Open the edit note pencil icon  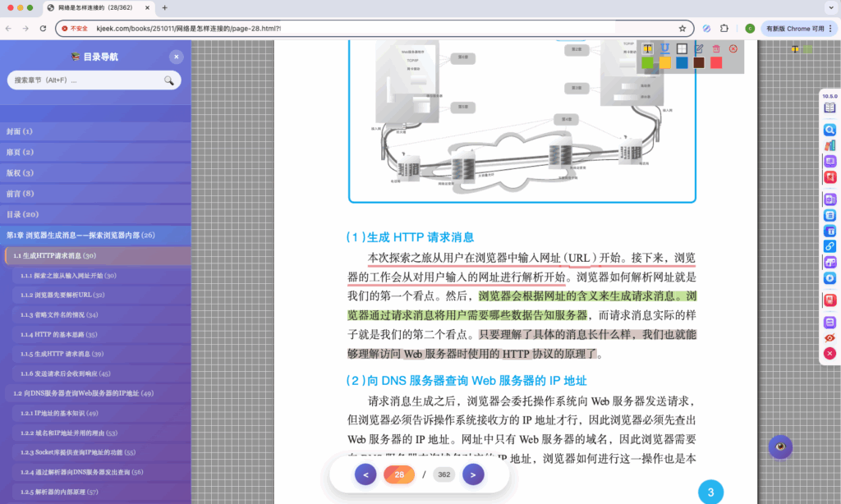coord(699,49)
